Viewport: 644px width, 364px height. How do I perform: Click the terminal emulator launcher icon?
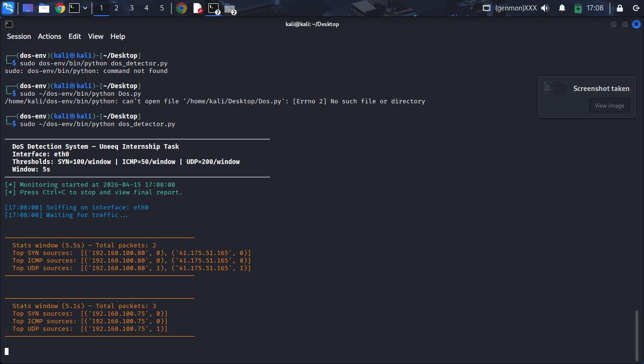point(74,8)
